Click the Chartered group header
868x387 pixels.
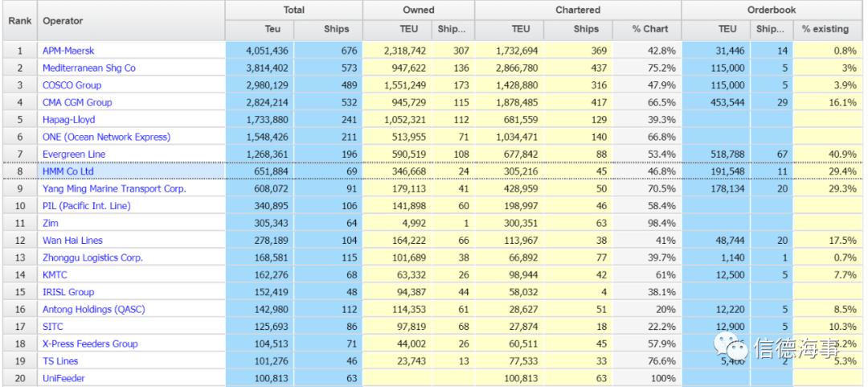pyautogui.click(x=578, y=10)
